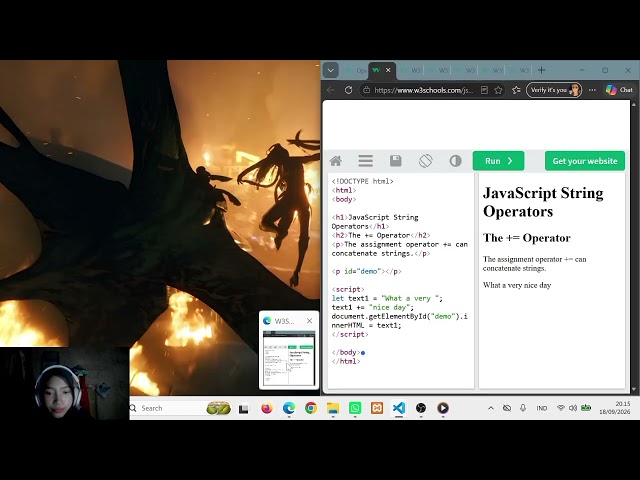
Task: Open OBS Studio from the taskbar
Action: click(421, 408)
